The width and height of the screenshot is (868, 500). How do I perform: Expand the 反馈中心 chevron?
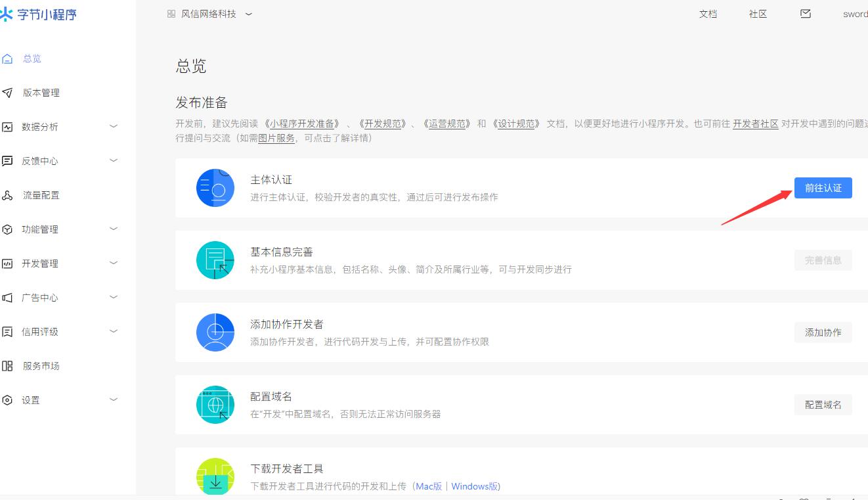pyautogui.click(x=114, y=160)
